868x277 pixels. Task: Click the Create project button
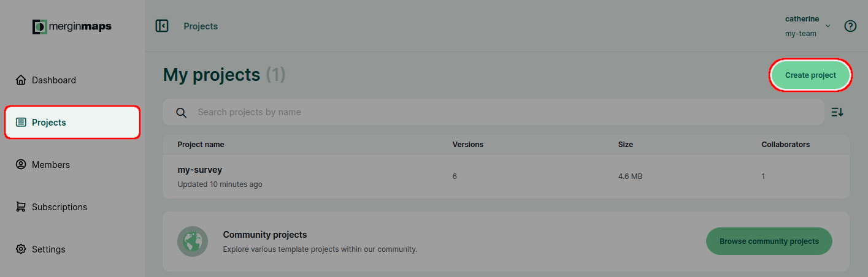(x=810, y=75)
